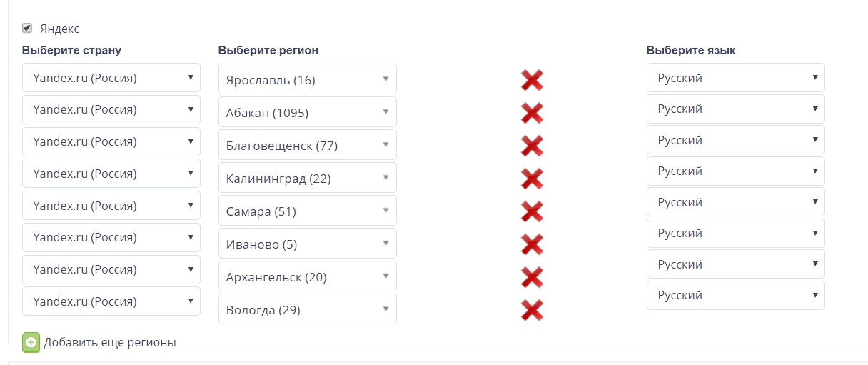Viewport: 868px width, 365px height.
Task: Open the Абакан (1095) region dropdown
Action: coord(307,112)
